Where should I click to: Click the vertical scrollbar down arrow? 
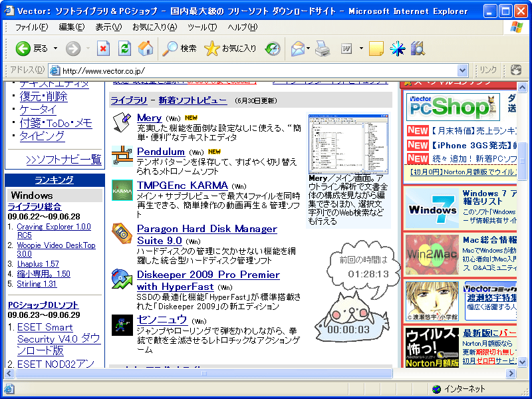point(522,362)
